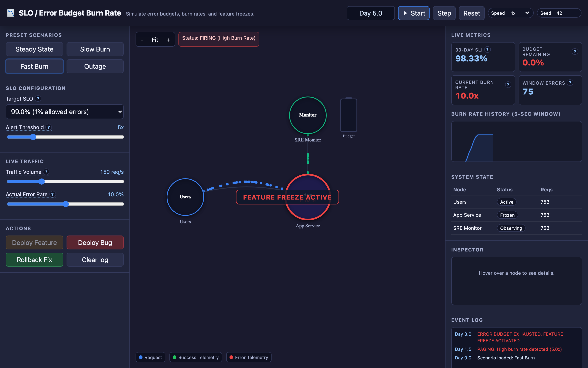Open the Budget Remaining help icon
This screenshot has width=588, height=368.
(575, 52)
